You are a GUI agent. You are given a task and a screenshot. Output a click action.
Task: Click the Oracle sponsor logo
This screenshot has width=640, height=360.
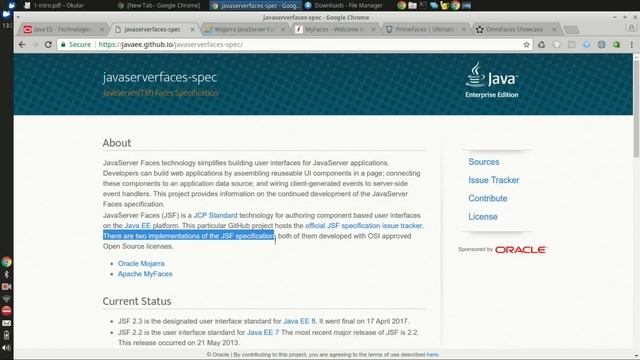click(x=520, y=250)
